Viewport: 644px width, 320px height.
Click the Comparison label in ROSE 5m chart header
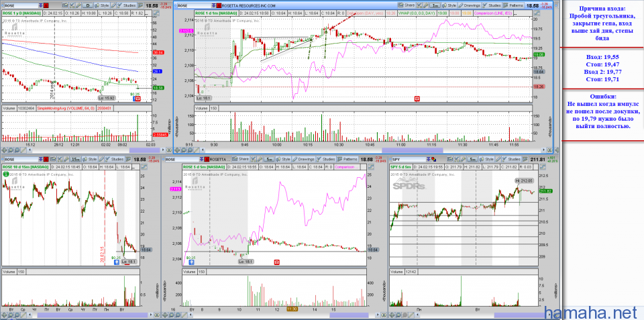[346, 166]
